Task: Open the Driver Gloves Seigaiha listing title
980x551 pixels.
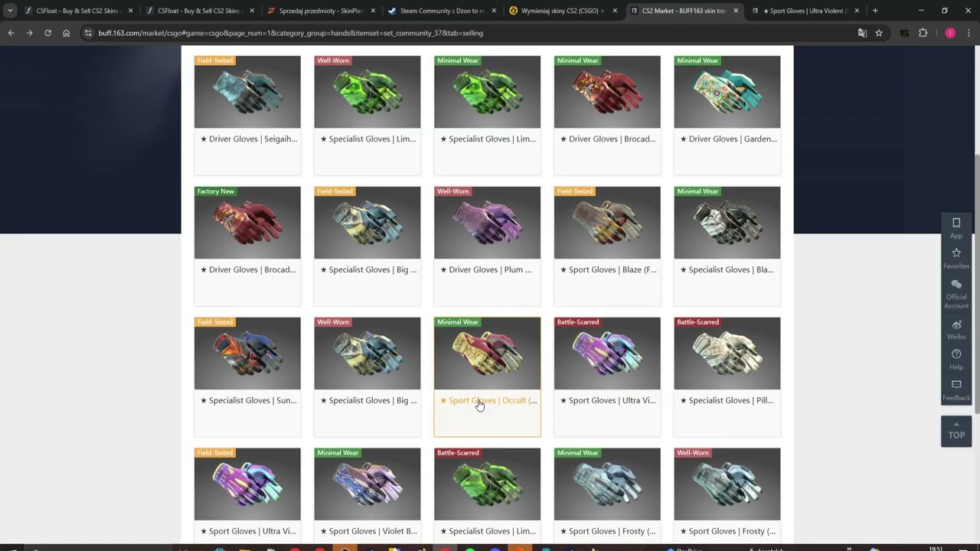Action: click(249, 139)
